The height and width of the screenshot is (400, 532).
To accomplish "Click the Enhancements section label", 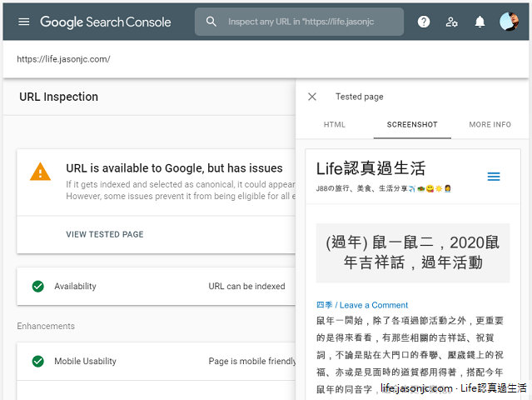I will [46, 326].
